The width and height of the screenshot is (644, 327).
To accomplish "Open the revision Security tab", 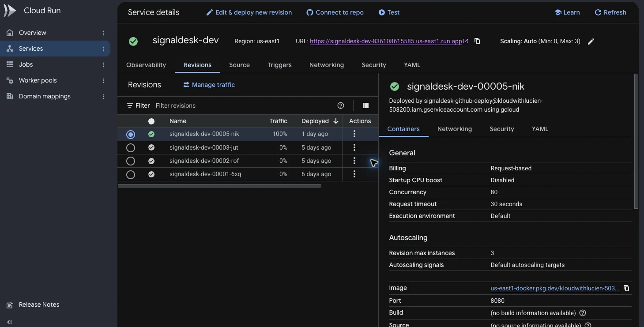I will 501,129.
